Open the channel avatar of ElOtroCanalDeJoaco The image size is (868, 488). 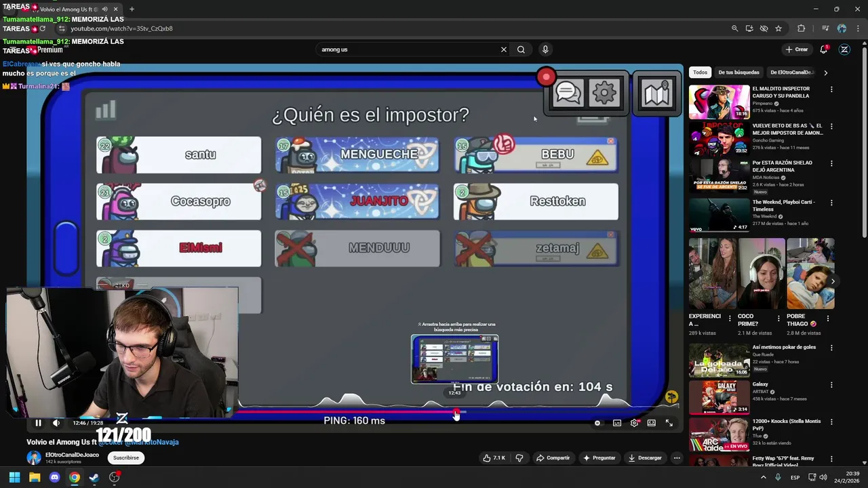[x=34, y=457]
